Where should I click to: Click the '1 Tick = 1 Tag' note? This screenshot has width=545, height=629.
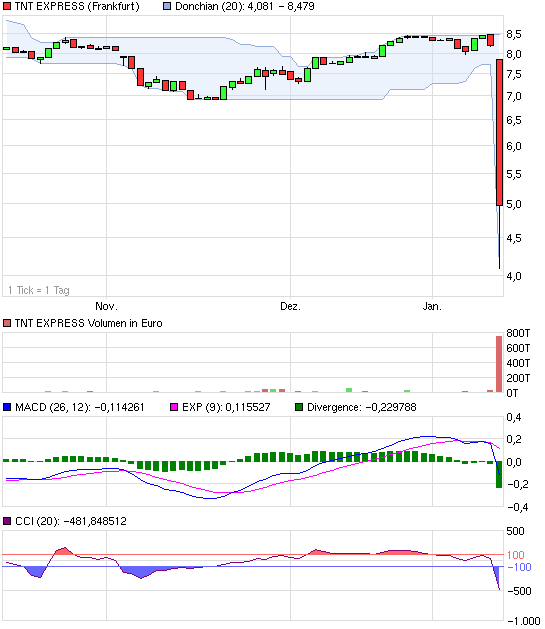click(38, 290)
